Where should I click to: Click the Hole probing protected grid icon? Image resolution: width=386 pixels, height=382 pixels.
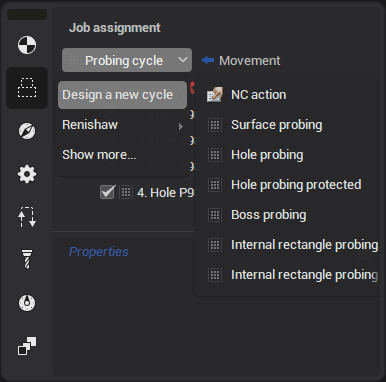(215, 185)
